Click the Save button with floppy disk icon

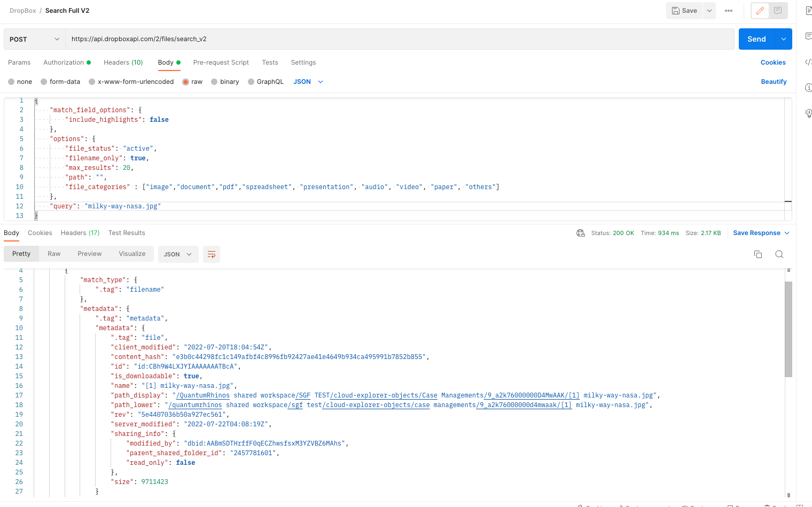[684, 11]
